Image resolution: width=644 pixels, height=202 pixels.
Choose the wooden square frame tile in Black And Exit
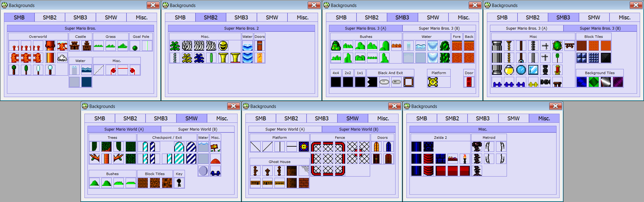[409, 82]
